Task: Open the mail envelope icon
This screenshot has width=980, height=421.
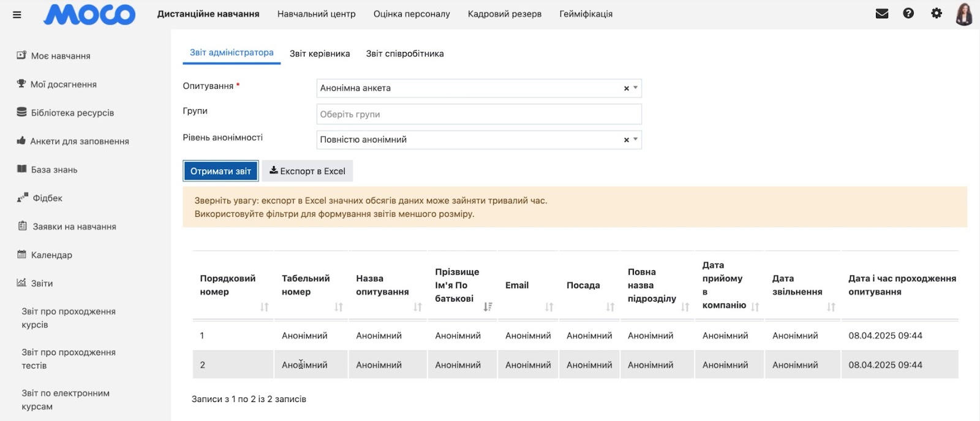Action: point(882,13)
